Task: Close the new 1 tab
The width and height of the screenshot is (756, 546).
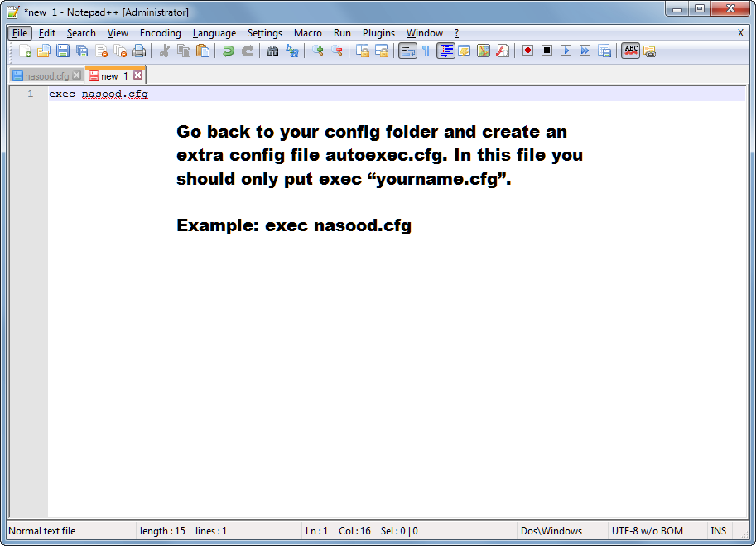Action: click(x=138, y=75)
